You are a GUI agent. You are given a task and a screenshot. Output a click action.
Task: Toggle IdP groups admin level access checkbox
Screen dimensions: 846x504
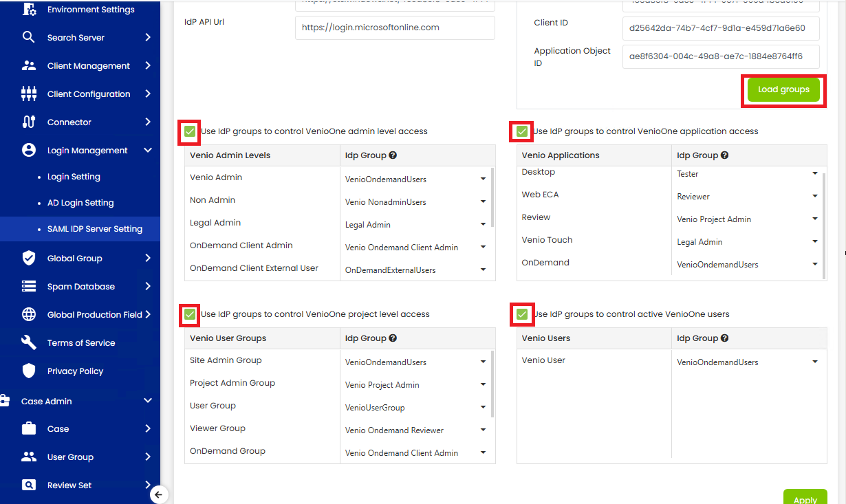(190, 131)
